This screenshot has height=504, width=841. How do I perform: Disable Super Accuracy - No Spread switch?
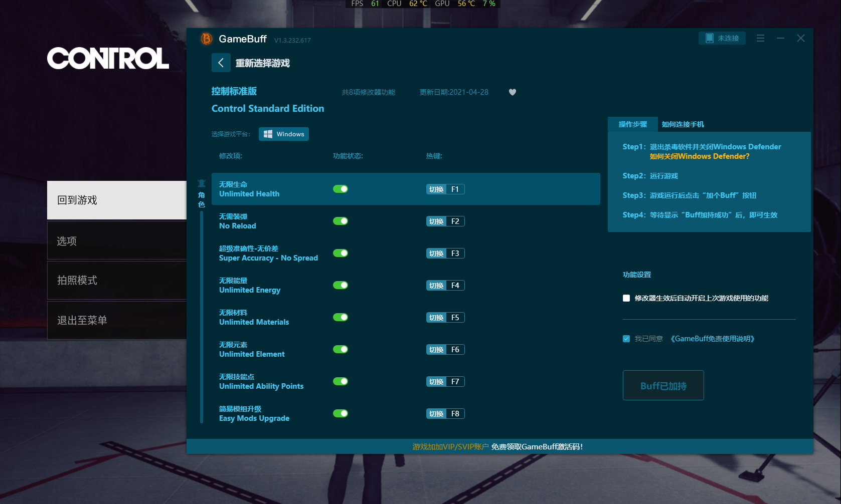(x=341, y=253)
